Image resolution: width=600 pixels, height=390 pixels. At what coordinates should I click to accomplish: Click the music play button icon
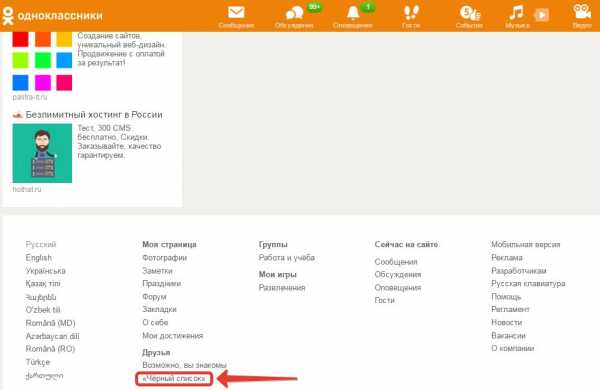coord(541,15)
